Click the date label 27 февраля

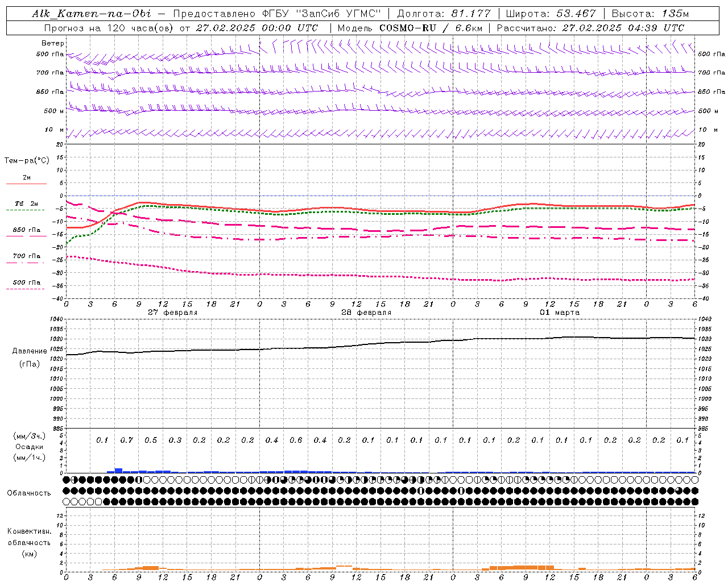[173, 313]
